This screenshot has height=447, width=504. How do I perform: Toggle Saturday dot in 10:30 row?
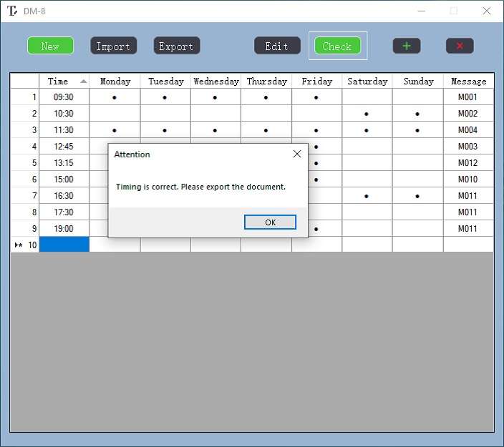click(x=367, y=114)
